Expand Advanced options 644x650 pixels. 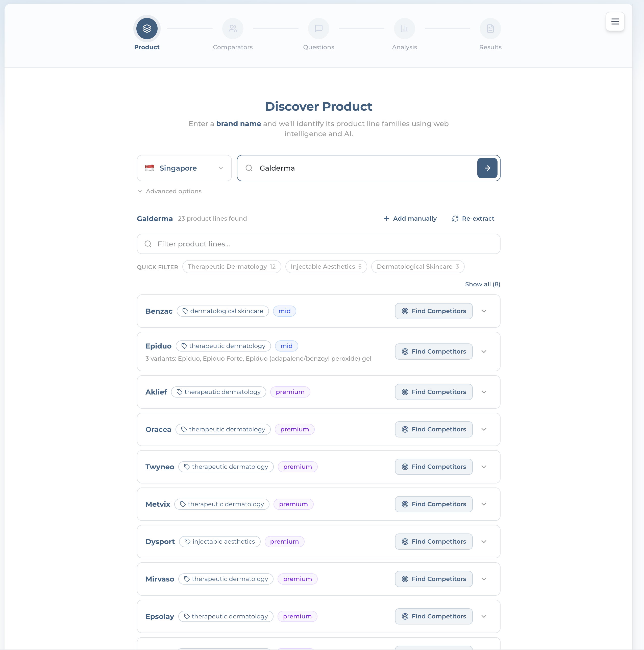169,191
